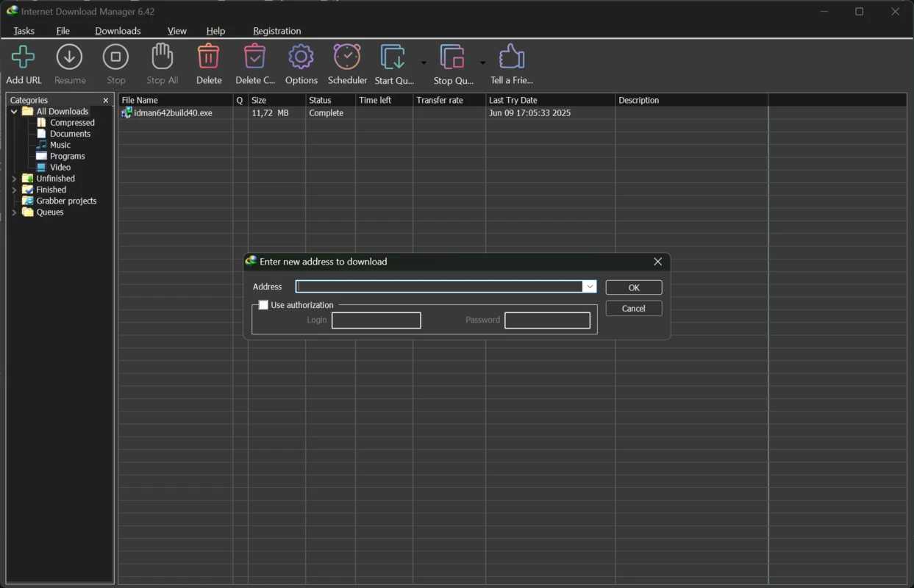Viewport: 914px width, 588px height.
Task: Expand the Queues tree node
Action: pyautogui.click(x=14, y=212)
